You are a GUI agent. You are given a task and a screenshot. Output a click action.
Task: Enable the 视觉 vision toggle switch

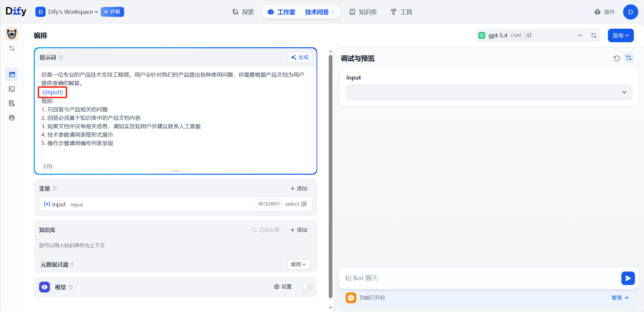click(x=308, y=287)
